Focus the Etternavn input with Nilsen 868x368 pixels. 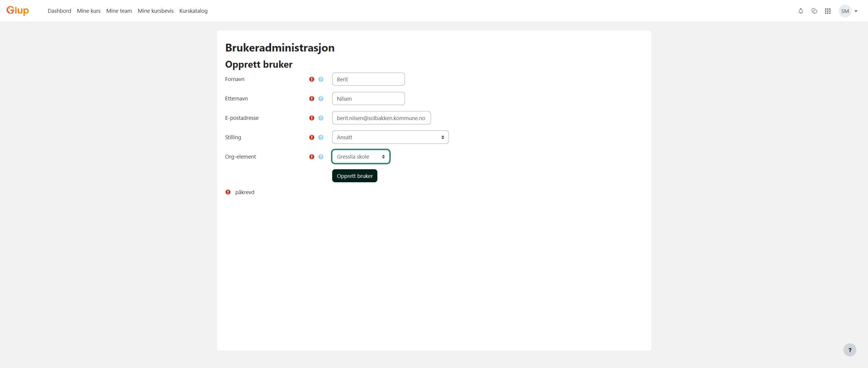click(x=368, y=99)
